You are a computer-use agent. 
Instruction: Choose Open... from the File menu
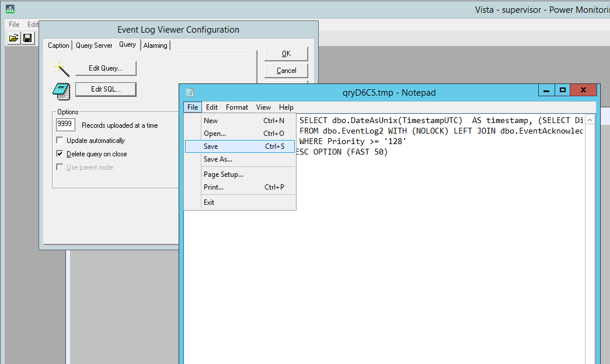click(x=240, y=134)
